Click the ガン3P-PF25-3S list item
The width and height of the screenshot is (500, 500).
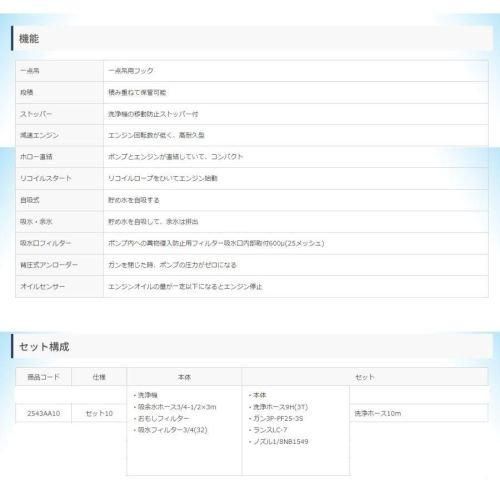(x=276, y=418)
